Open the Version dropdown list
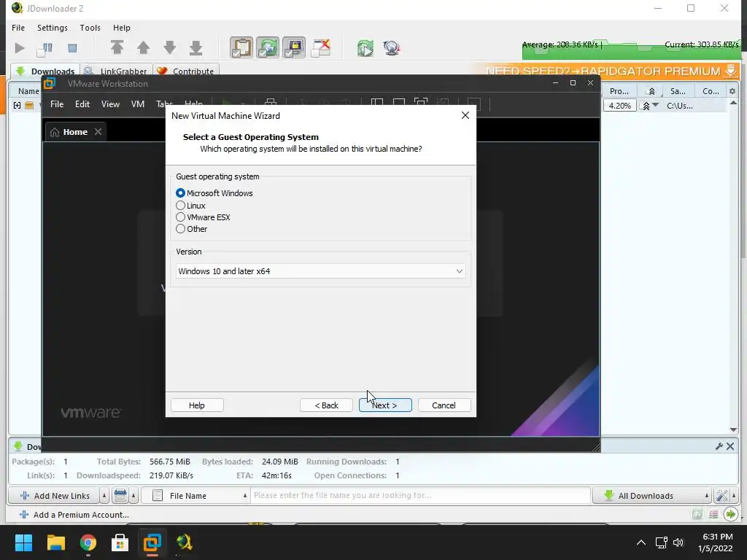This screenshot has height=560, width=747. click(x=321, y=271)
